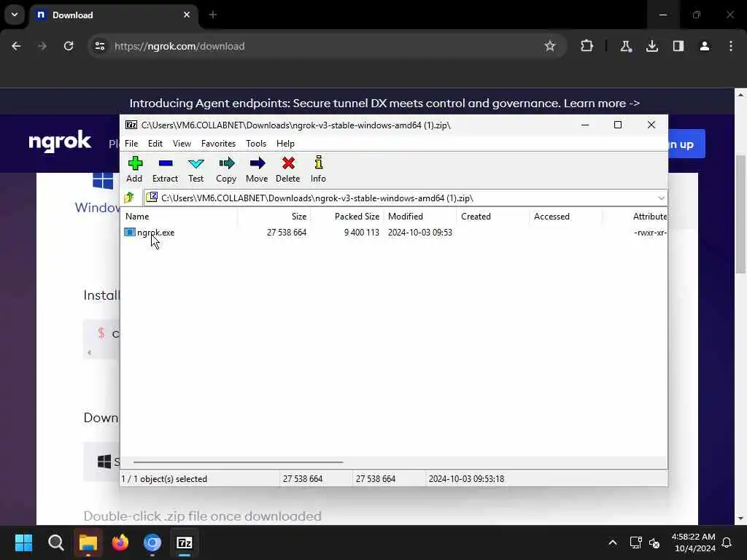Screen dimensions: 747x560
Task: Open the Chrome extensions puzzle icon
Action: point(587,46)
